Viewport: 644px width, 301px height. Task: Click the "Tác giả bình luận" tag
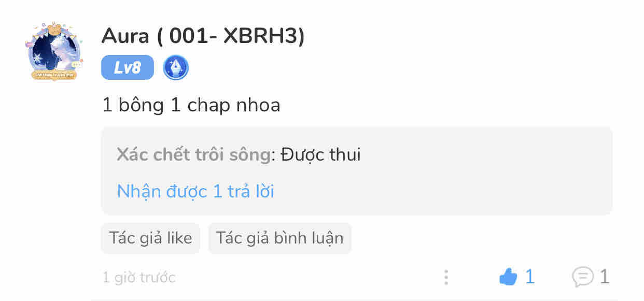coord(279,238)
